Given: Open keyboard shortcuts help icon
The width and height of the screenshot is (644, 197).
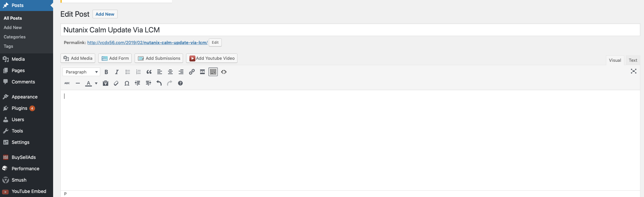Looking at the screenshot, I should coord(180,83).
